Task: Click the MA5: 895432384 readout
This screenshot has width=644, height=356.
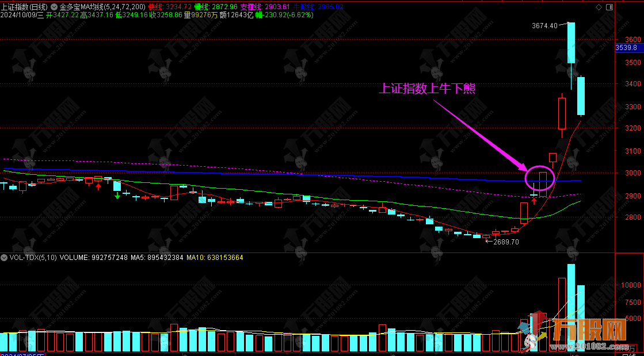Action: [157, 258]
